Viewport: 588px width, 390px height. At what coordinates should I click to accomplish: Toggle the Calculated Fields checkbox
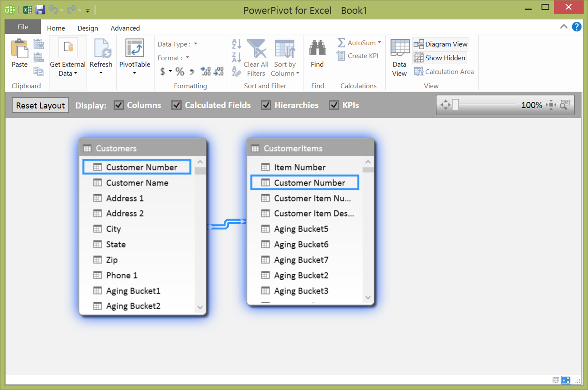[x=176, y=105]
